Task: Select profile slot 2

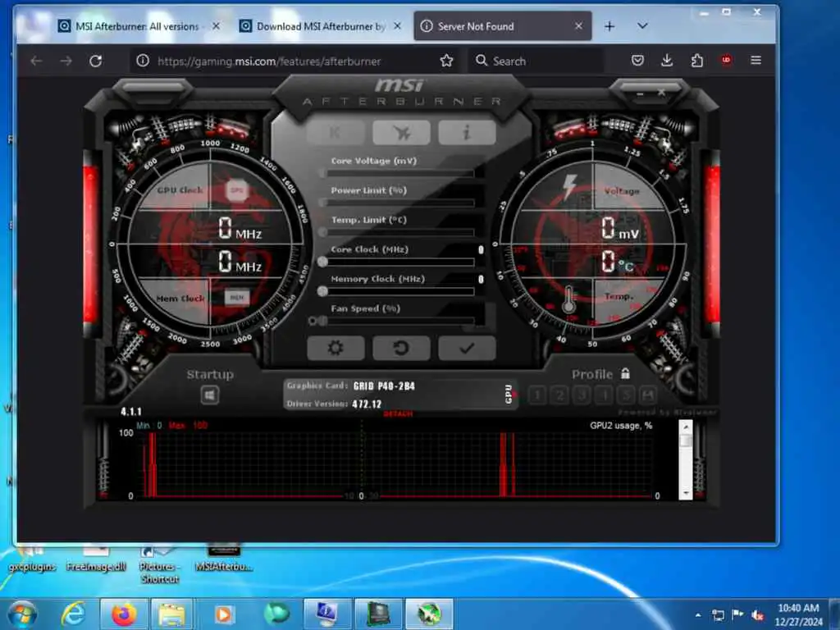Action: (x=559, y=395)
